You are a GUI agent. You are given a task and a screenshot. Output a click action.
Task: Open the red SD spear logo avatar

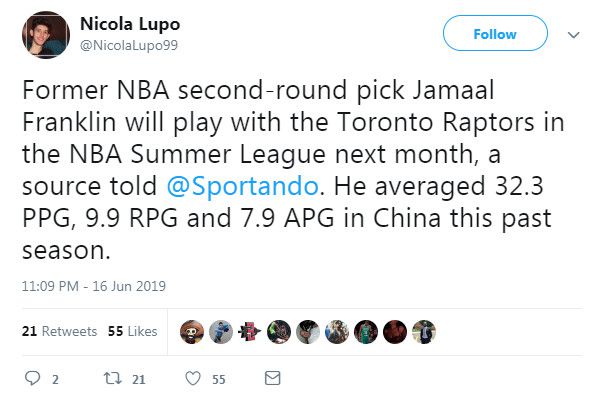250,332
